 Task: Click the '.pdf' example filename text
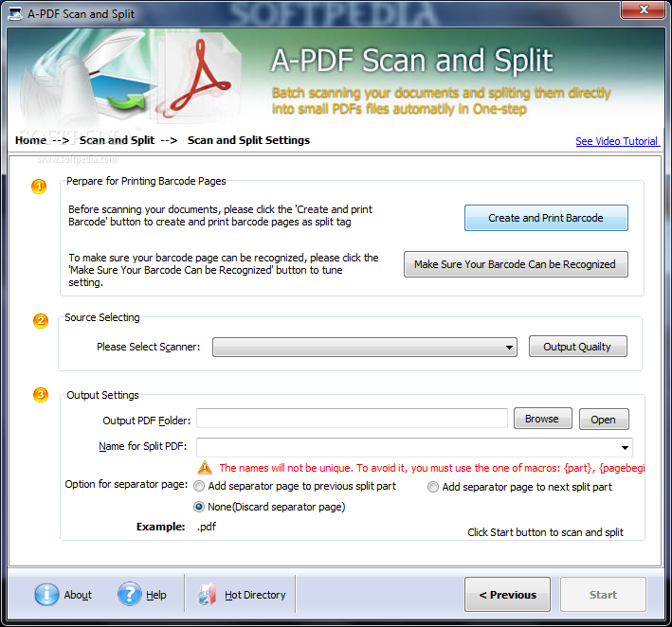pyautogui.click(x=207, y=527)
